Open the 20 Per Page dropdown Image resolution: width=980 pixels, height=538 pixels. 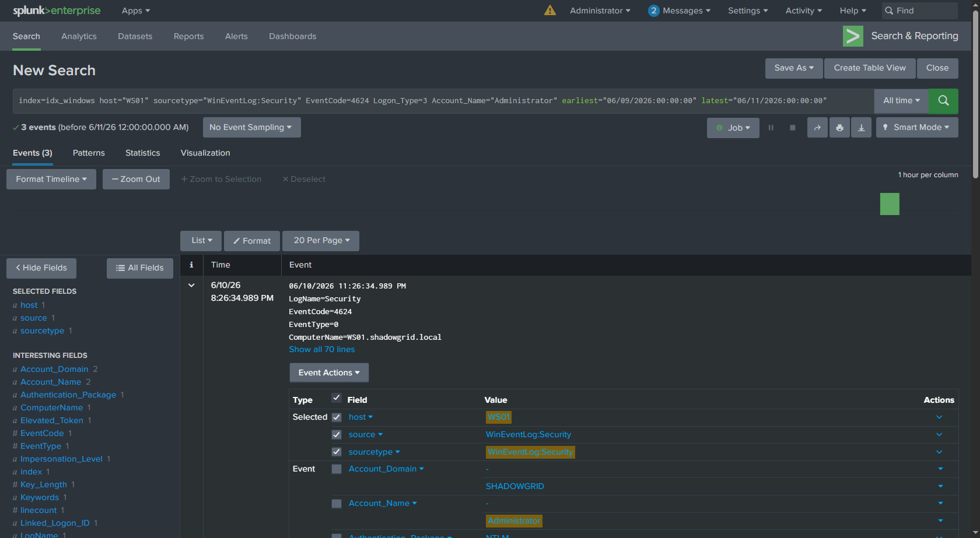click(321, 241)
